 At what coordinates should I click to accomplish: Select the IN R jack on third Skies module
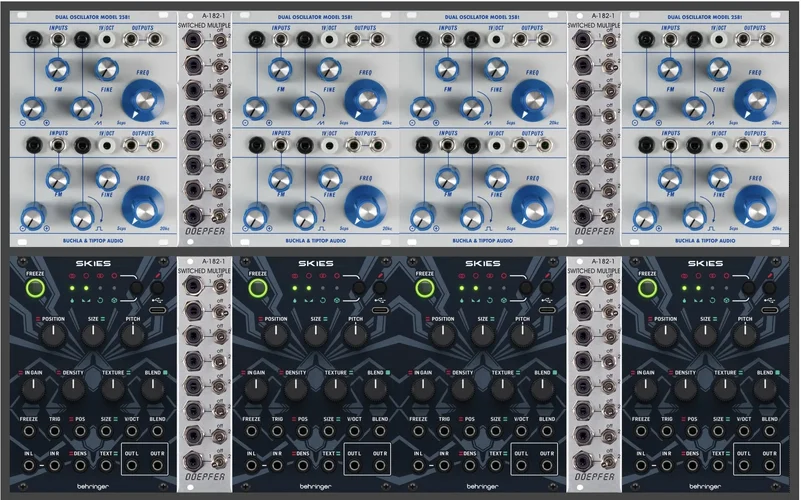pyautogui.click(x=444, y=465)
